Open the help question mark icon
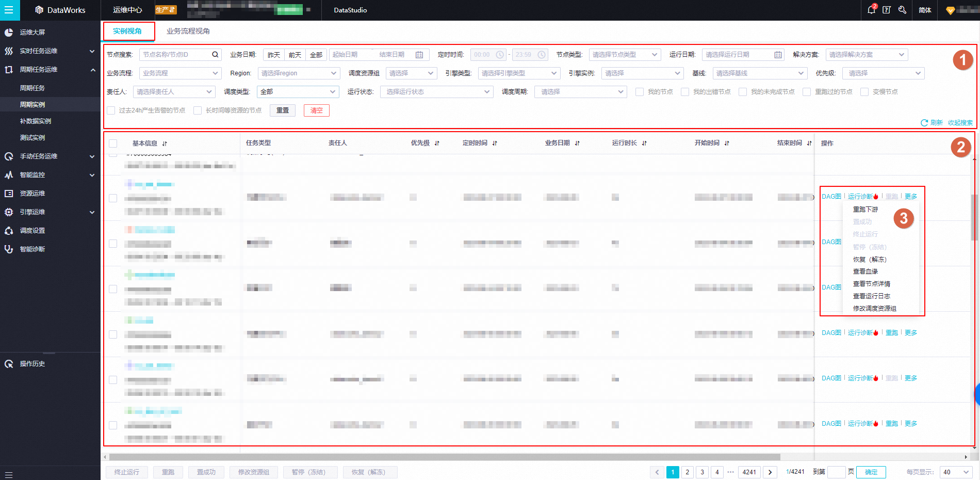Viewport: 980px width, 480px height. [887, 10]
